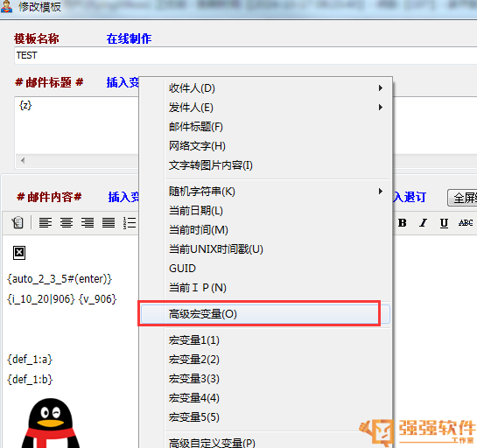
Task: Select 高级宏变量(O) menu item
Action: 264,314
